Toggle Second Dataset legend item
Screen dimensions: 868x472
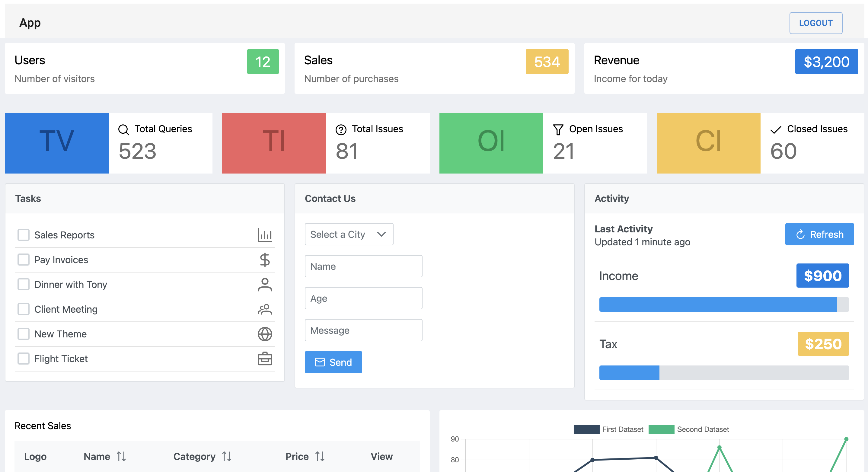[688, 429]
